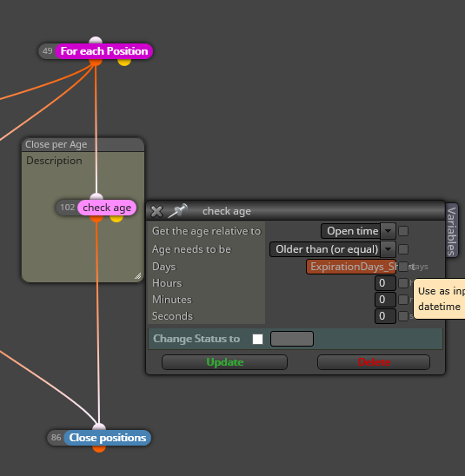Enable the Change Status to checkbox
Image resolution: width=465 pixels, height=476 pixels.
click(x=257, y=339)
